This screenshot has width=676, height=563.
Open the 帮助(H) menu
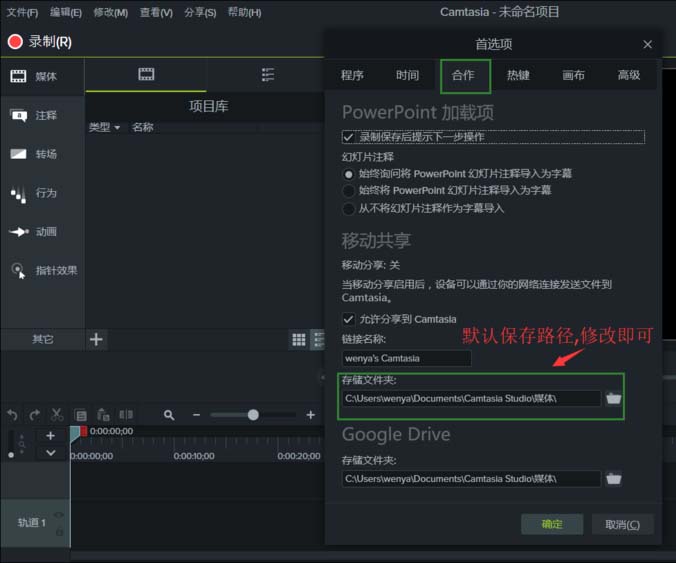244,13
